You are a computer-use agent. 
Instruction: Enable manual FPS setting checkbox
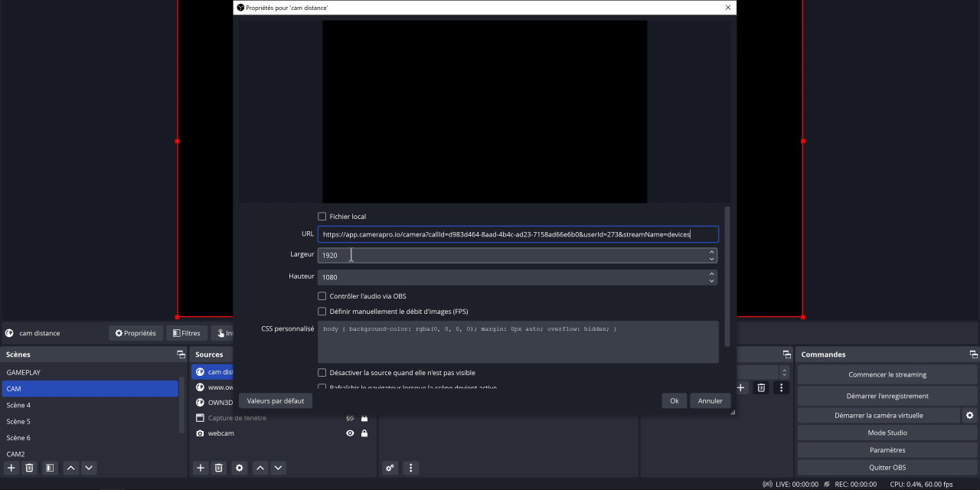[x=322, y=312]
